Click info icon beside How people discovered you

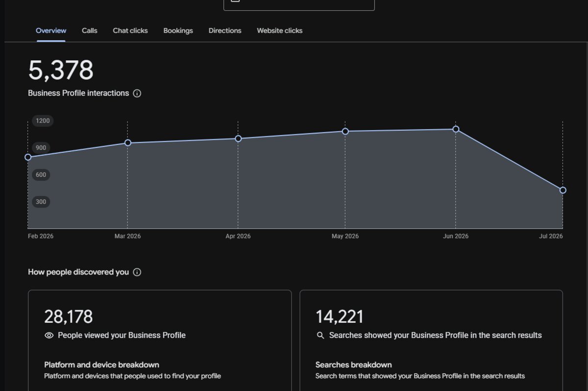(137, 272)
